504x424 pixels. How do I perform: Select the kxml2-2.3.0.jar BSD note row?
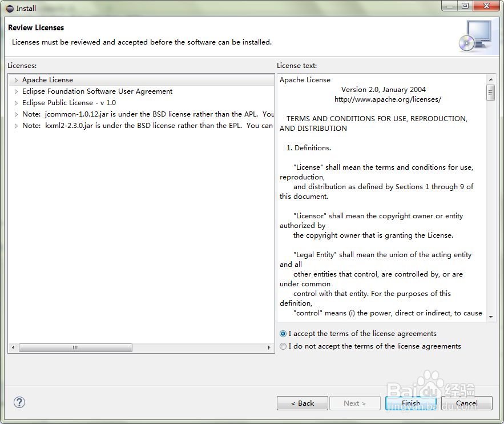[142, 126]
